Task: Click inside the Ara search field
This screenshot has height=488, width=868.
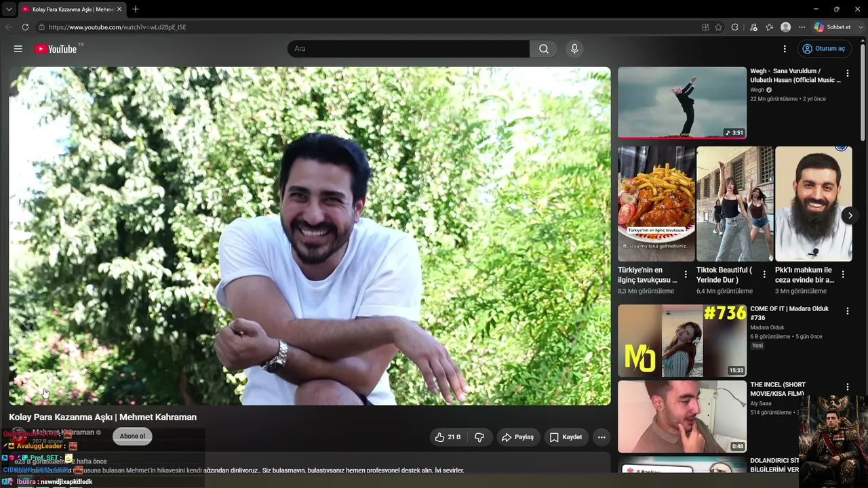Action: (x=408, y=49)
